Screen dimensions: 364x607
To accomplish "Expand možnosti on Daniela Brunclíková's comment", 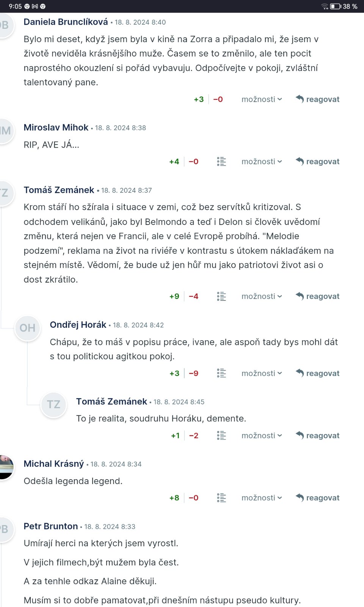I will point(262,99).
